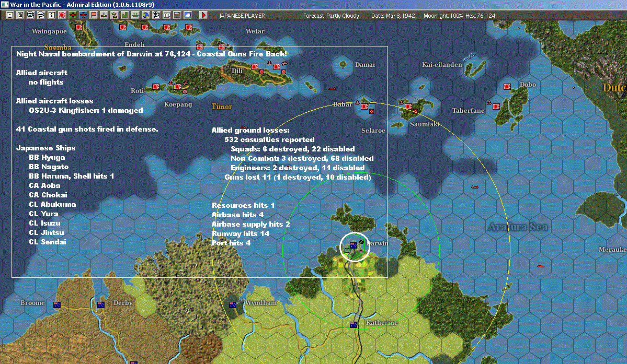Click the Airbase supply hits 2 line
Screen dimensions: 627x364
click(250, 225)
